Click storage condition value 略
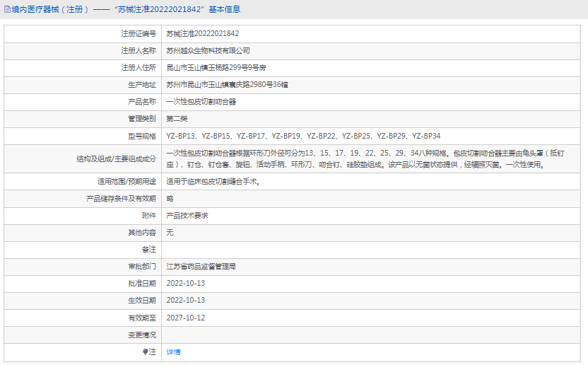 click(170, 199)
